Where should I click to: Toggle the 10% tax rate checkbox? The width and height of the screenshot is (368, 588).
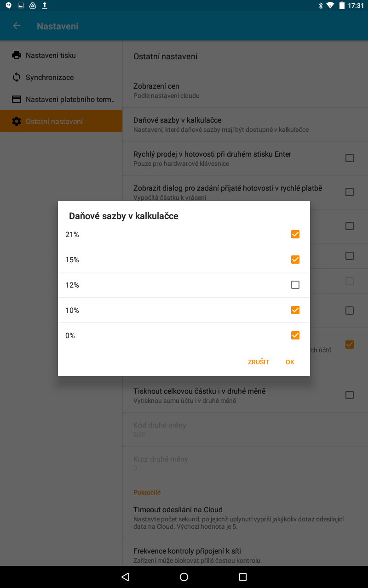click(295, 310)
